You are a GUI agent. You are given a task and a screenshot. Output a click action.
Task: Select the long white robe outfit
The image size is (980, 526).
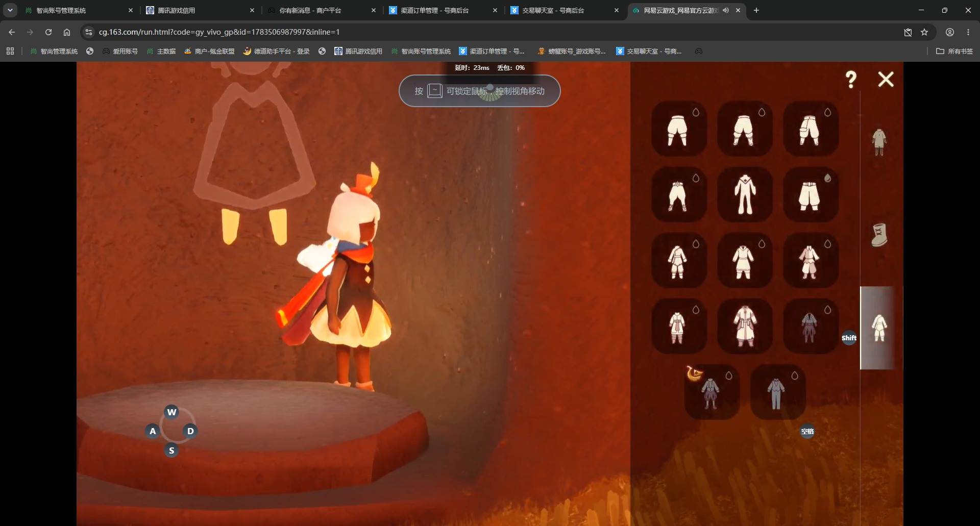(x=744, y=326)
